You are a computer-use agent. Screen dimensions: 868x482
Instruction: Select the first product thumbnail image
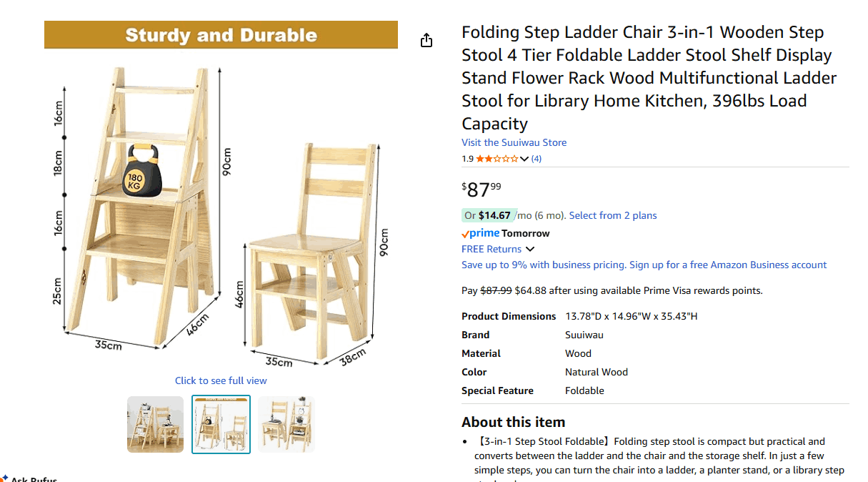155,424
